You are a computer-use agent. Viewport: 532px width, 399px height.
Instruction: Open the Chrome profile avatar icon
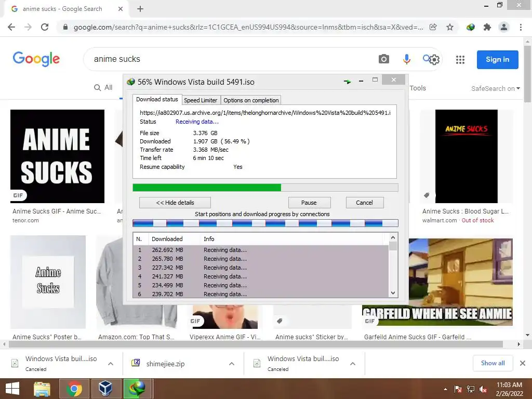point(504,27)
